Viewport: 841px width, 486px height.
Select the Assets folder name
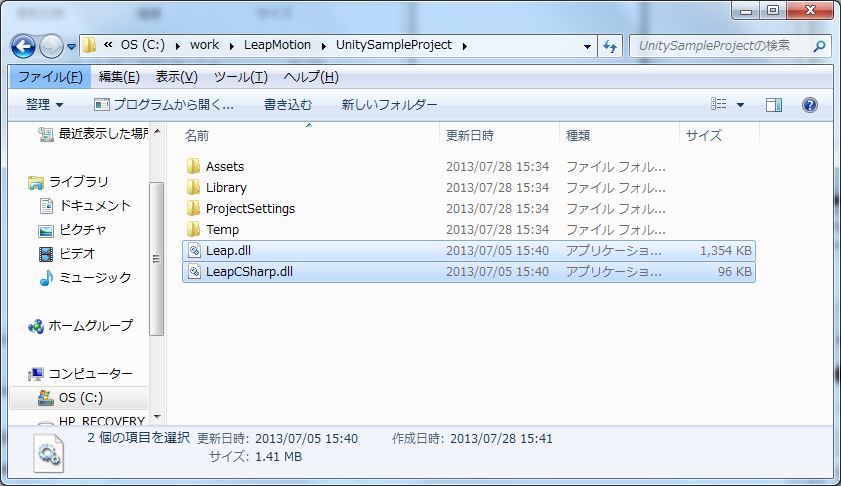coord(225,166)
